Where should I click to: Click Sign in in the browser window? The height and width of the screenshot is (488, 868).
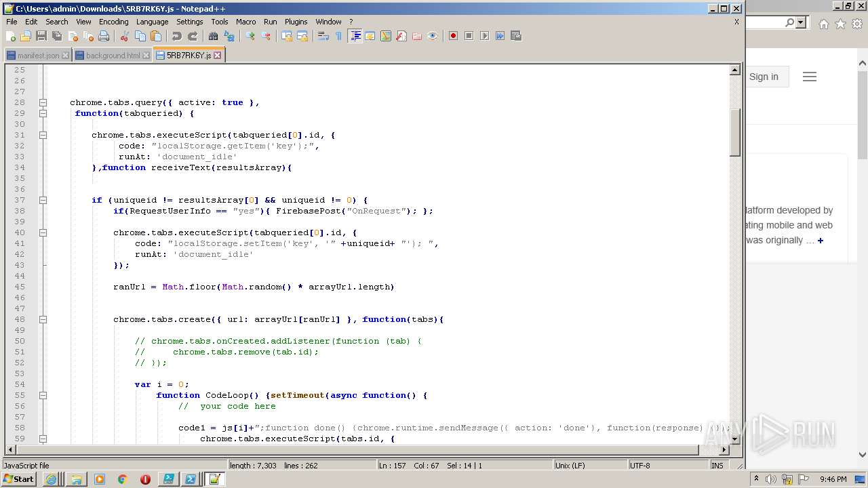click(x=764, y=77)
